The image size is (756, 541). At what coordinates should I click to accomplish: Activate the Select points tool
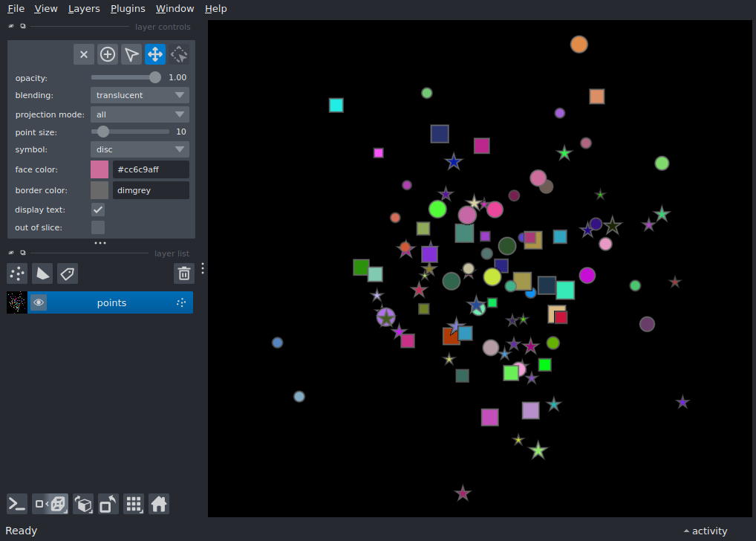tap(131, 54)
